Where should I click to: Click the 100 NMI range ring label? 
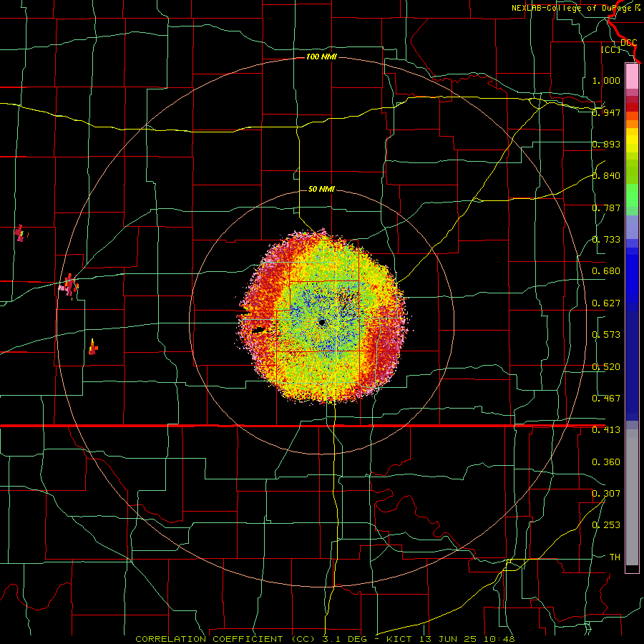pos(321,57)
